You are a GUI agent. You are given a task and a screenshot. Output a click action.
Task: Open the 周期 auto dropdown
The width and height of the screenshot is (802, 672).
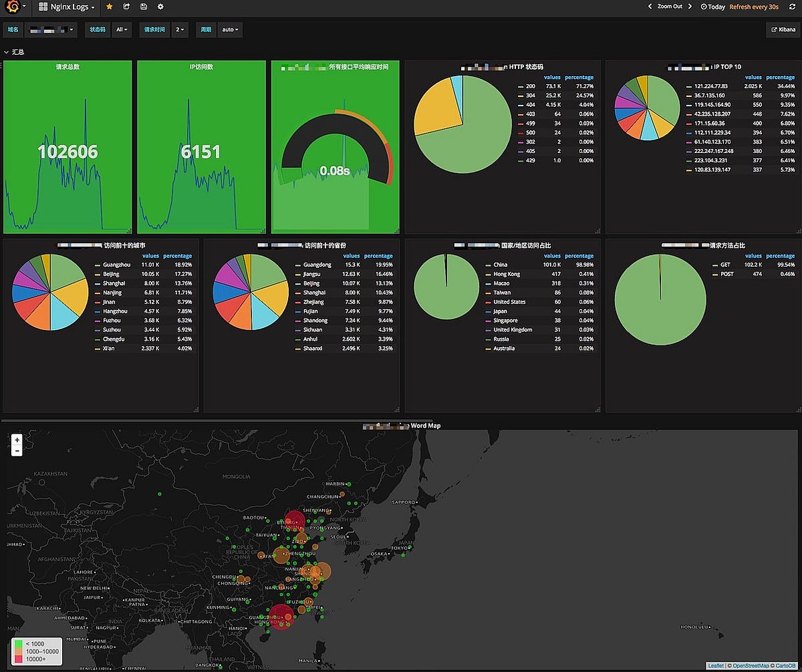click(x=229, y=29)
